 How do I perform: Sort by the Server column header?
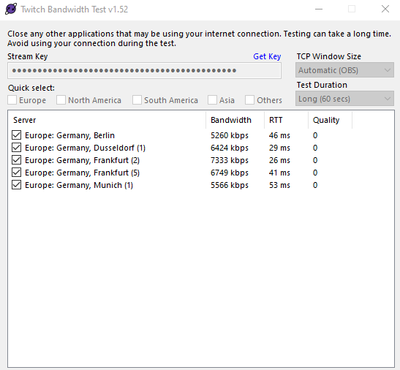[107, 120]
